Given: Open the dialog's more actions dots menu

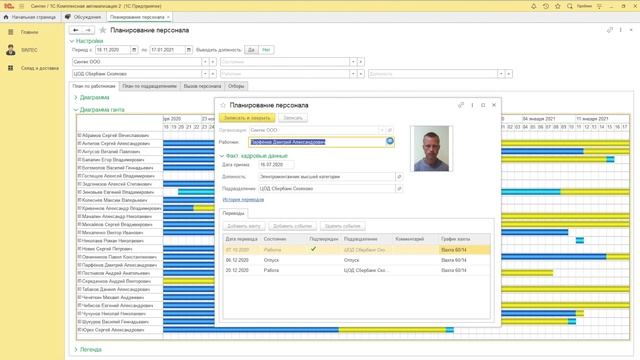Looking at the screenshot, I should click(472, 105).
